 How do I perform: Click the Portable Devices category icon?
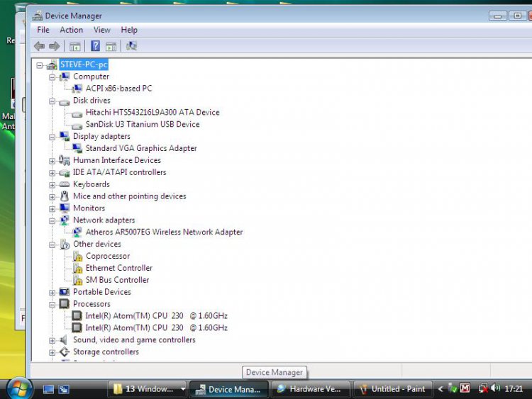tap(64, 292)
